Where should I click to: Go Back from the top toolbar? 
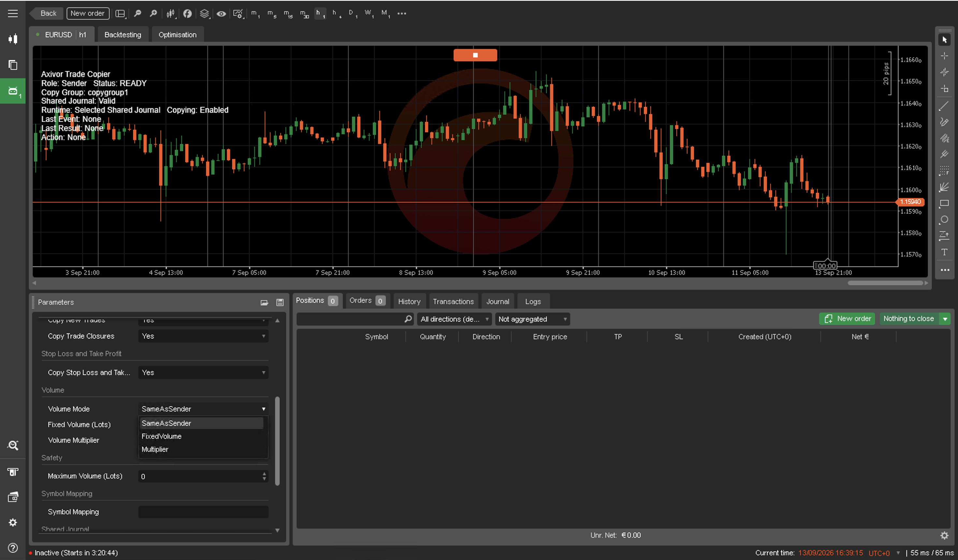pos(46,13)
